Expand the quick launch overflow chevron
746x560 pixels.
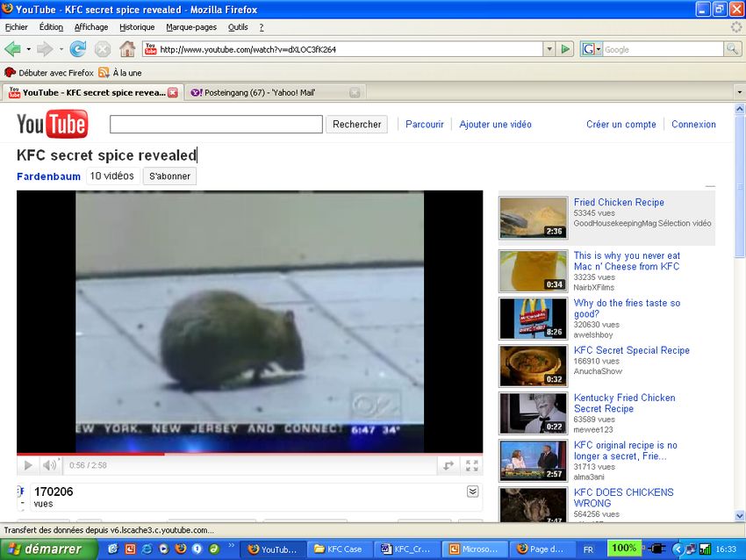click(x=232, y=546)
